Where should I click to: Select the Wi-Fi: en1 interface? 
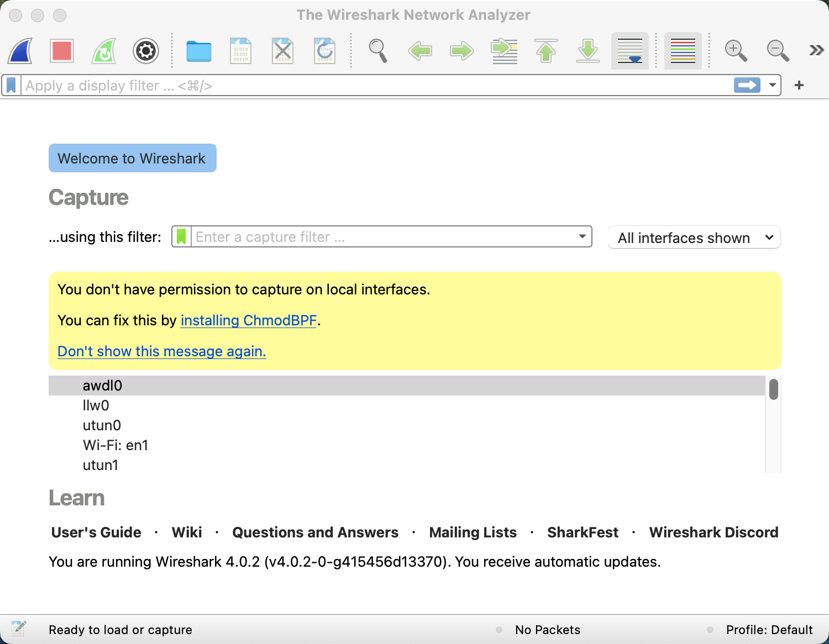[407, 445]
